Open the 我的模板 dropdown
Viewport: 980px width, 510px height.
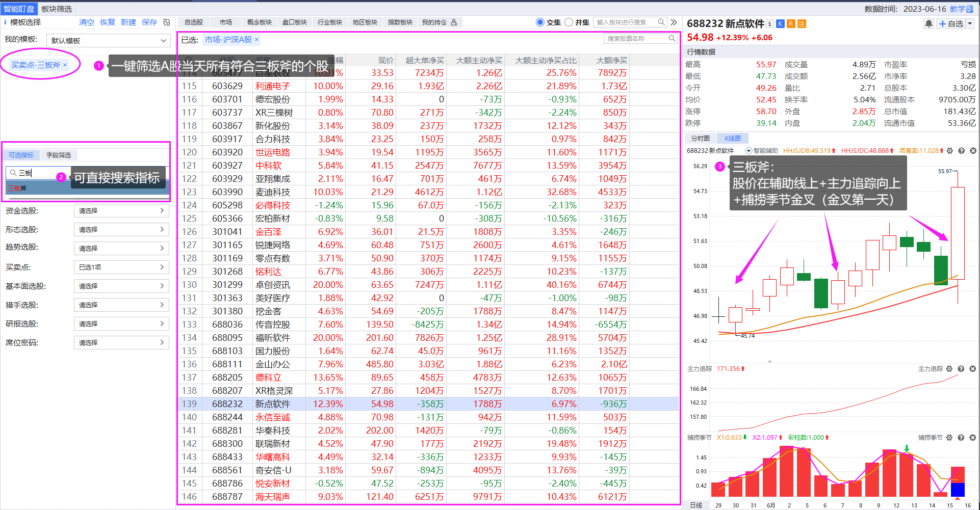click(x=108, y=41)
